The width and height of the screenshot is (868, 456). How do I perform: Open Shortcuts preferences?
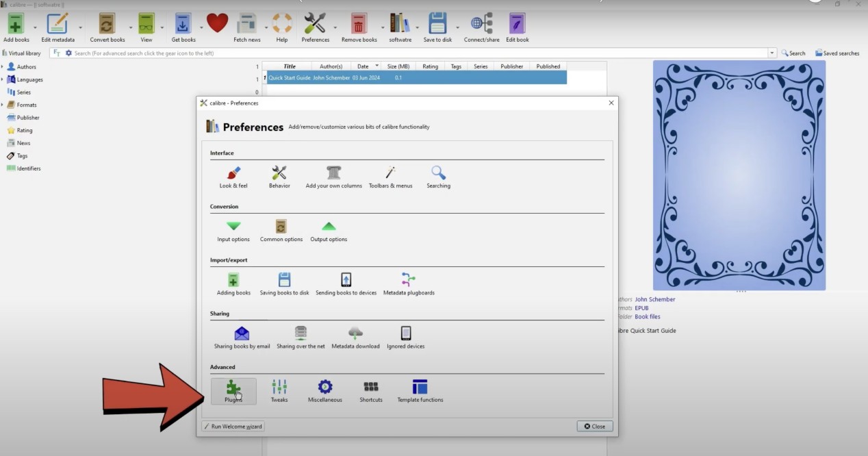[x=371, y=391]
